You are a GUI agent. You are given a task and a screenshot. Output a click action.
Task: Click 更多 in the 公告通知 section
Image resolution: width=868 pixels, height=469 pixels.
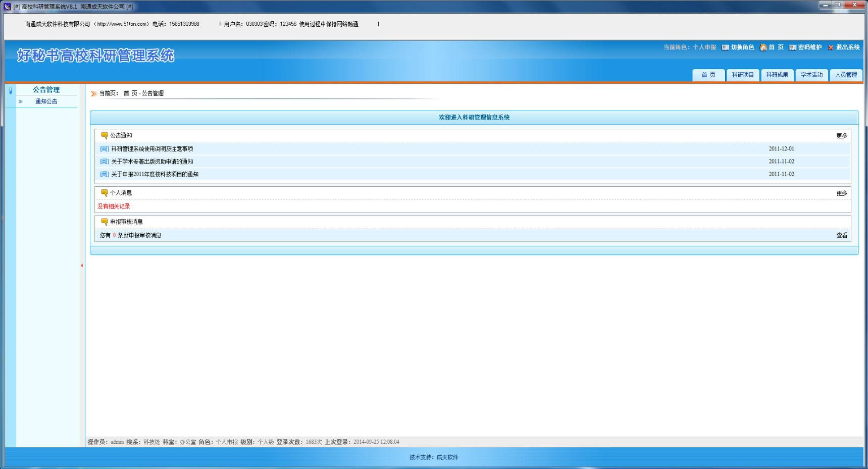(x=842, y=136)
